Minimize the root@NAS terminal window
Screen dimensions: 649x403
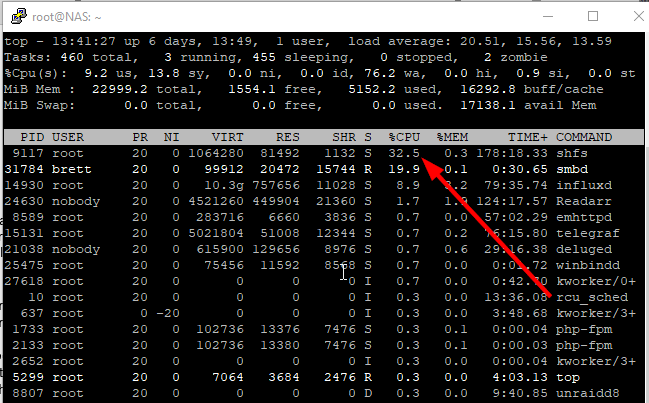(548, 17)
